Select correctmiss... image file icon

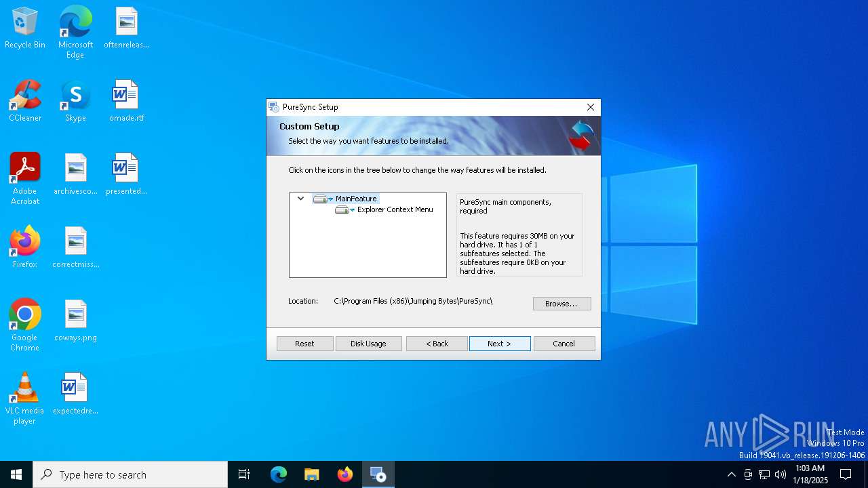click(x=75, y=247)
